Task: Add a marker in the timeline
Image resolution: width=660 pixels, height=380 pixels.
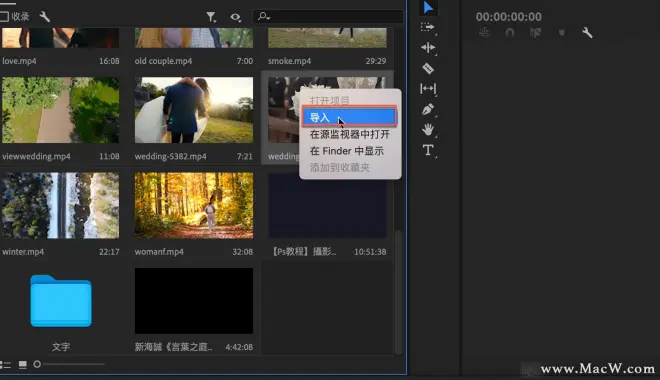Action: [562, 33]
